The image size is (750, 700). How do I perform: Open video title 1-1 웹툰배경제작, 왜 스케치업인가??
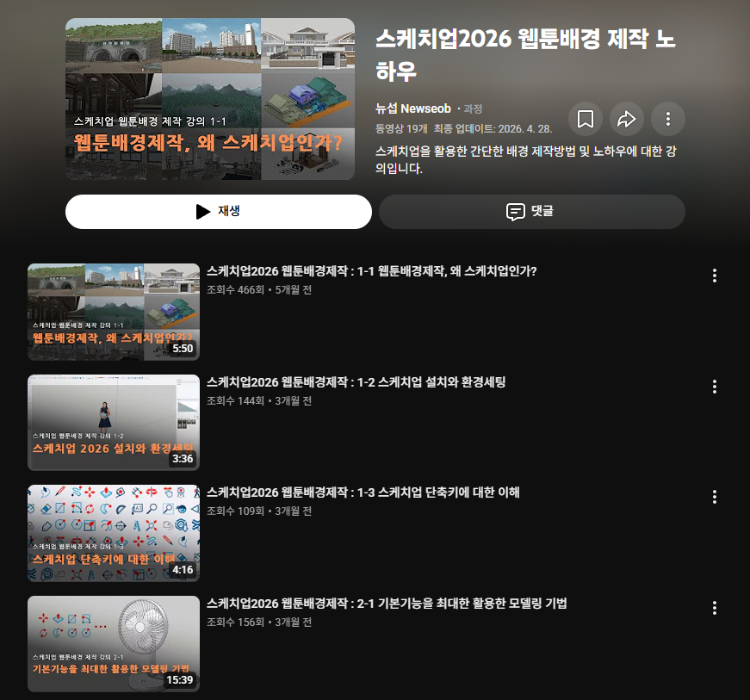coord(372,271)
